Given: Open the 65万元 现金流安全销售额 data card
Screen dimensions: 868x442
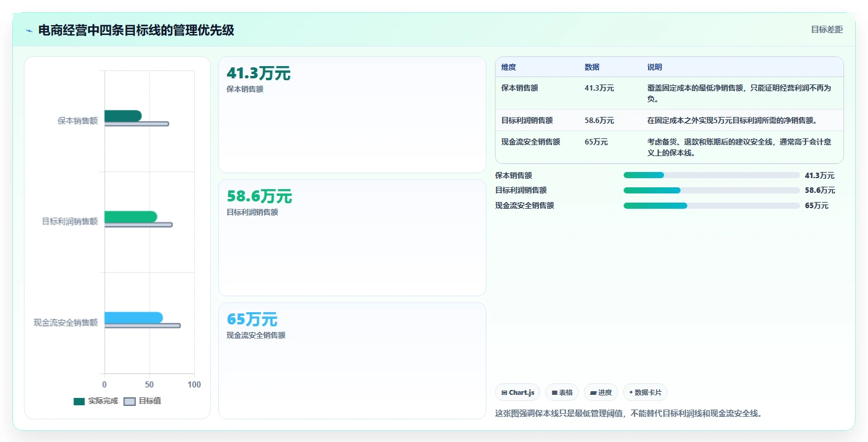Looking at the screenshot, I should [x=352, y=361].
